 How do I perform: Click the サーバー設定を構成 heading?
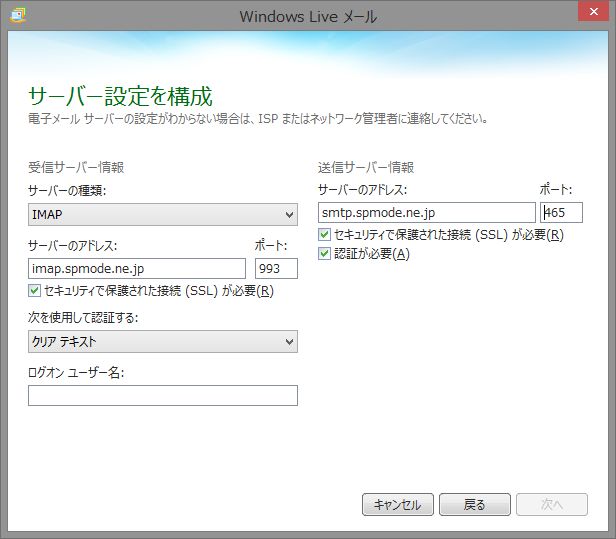coord(120,96)
